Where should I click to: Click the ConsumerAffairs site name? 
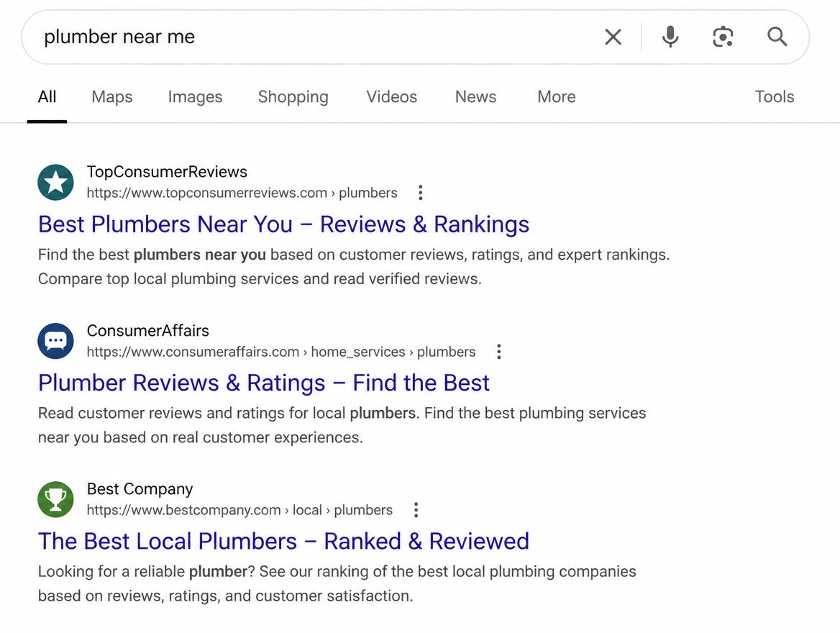[x=148, y=331]
